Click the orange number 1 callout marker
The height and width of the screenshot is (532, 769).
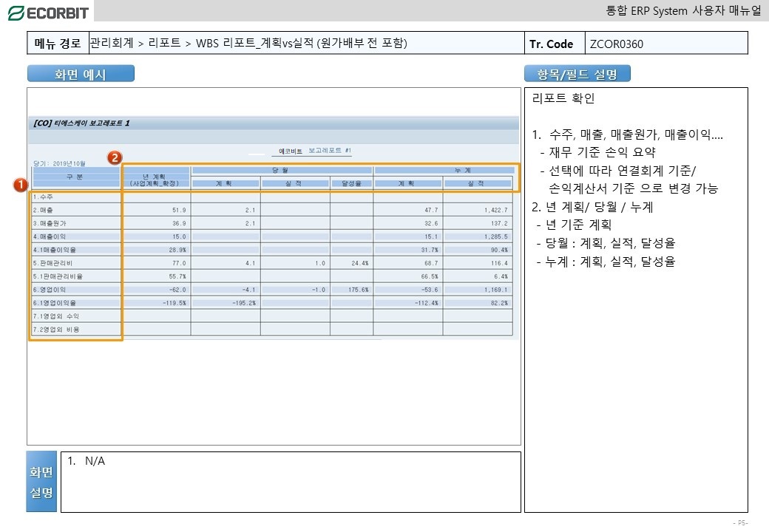(21, 184)
